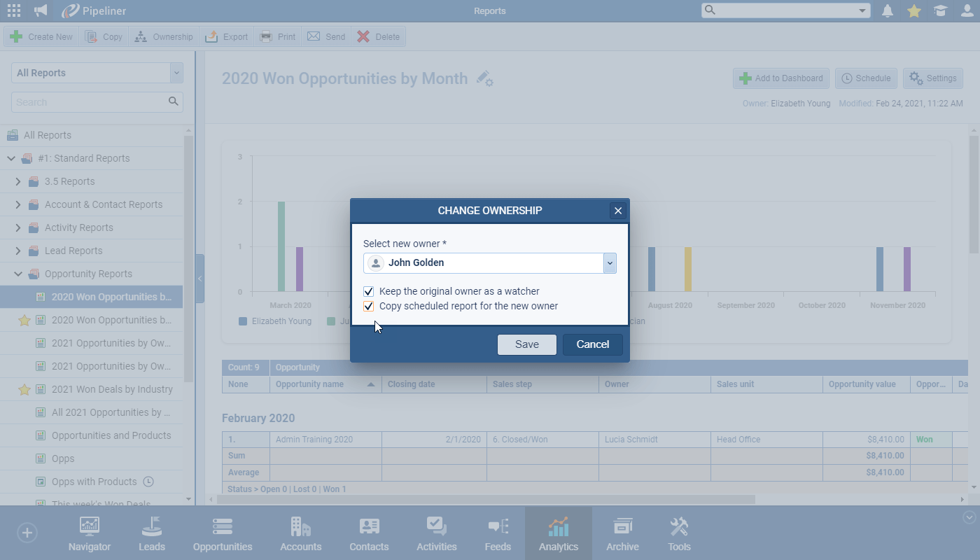Uncheck Keep the original owner as a watcher
Screen dimensions: 980x560
coord(369,291)
